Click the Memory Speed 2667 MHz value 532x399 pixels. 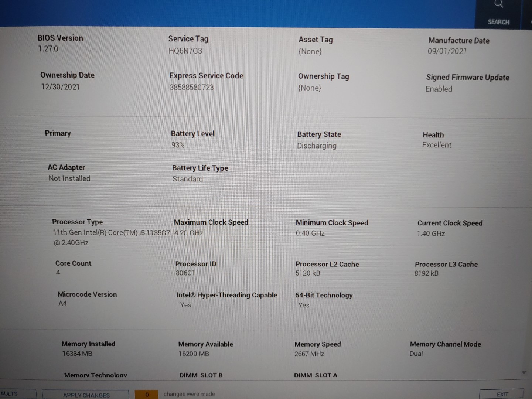point(309,354)
